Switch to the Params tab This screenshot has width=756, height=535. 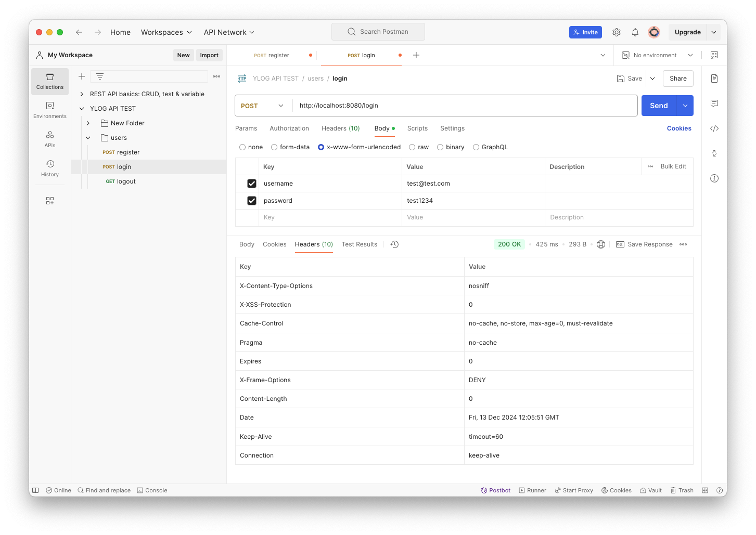click(x=246, y=128)
